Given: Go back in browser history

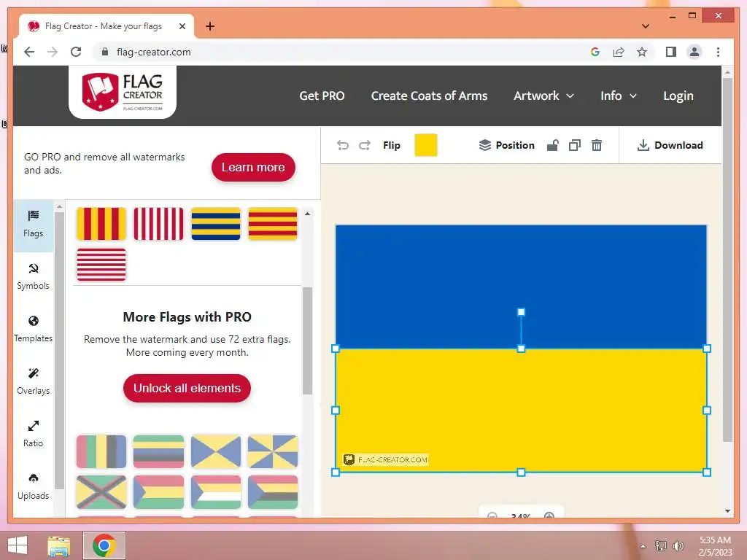Looking at the screenshot, I should pos(29,52).
